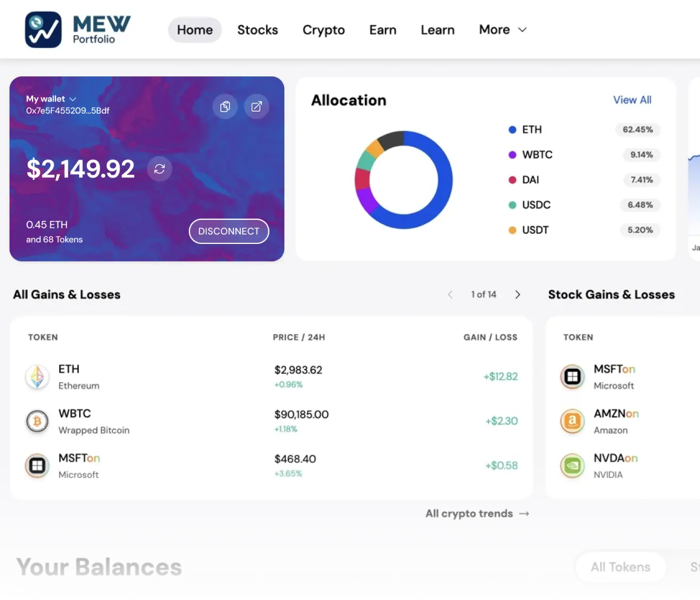Navigate to the Earn page
700x600 pixels.
(383, 30)
